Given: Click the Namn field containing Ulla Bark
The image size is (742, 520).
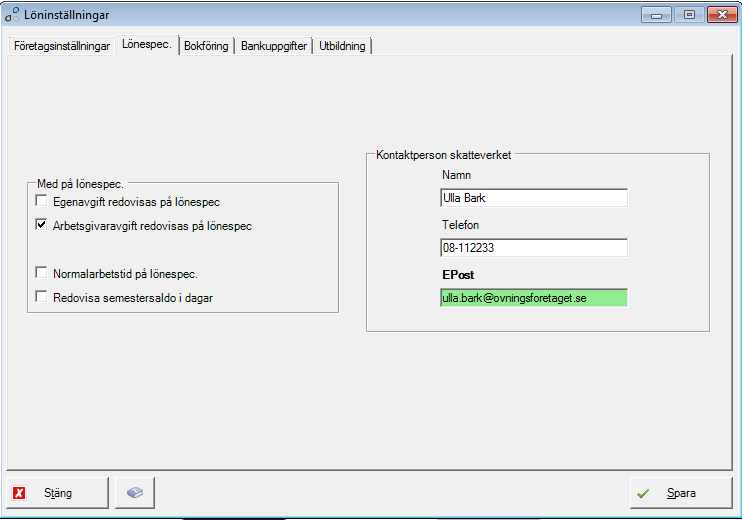Looking at the screenshot, I should click(534, 198).
